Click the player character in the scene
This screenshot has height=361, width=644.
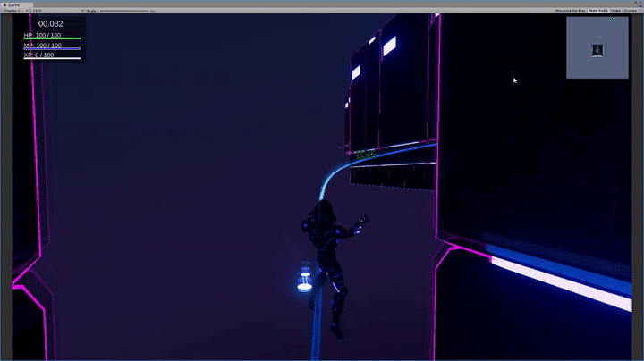click(x=328, y=259)
